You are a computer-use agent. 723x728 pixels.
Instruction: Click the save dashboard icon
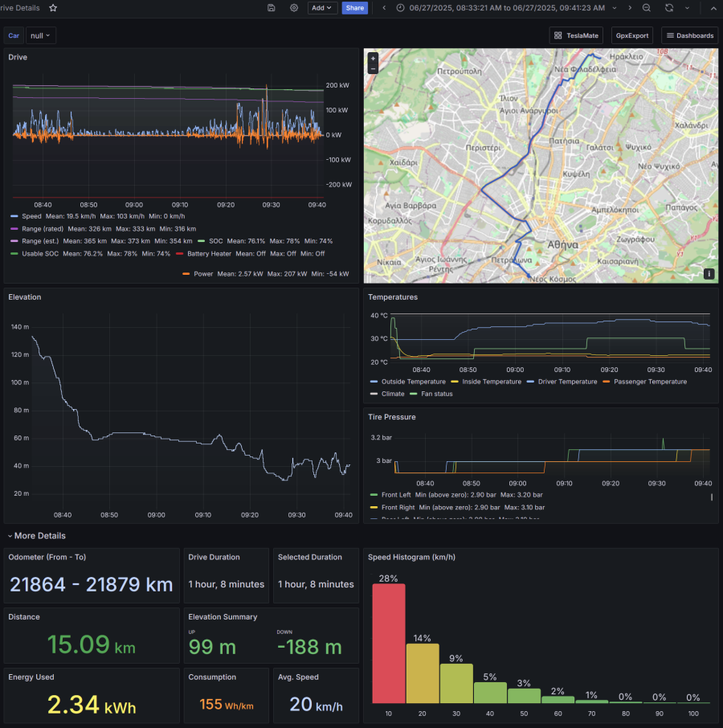(272, 7)
